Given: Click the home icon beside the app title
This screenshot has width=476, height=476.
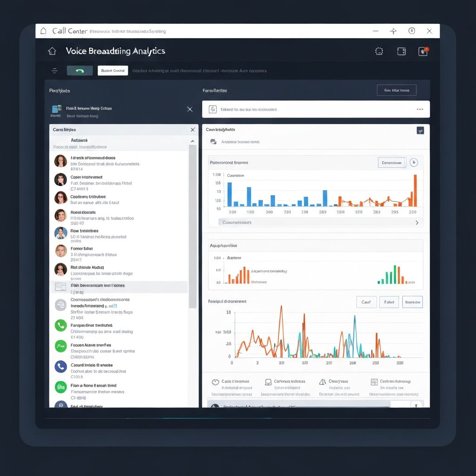Looking at the screenshot, I should click(52, 51).
